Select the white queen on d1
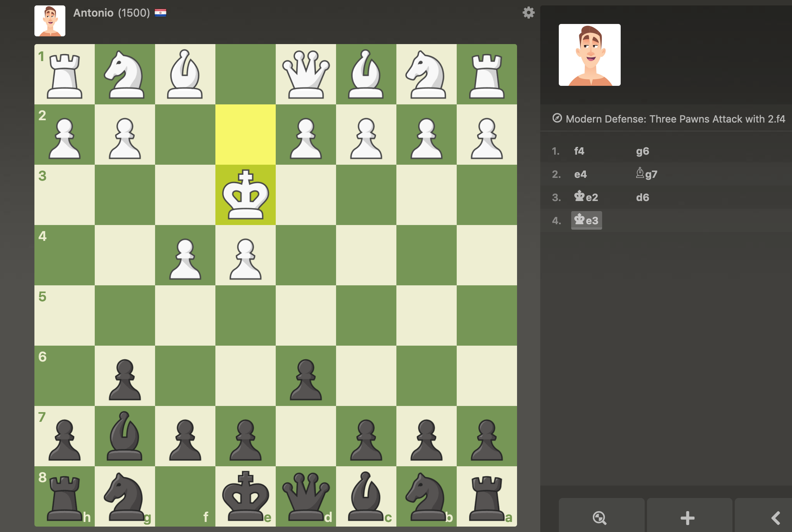 (x=306, y=73)
